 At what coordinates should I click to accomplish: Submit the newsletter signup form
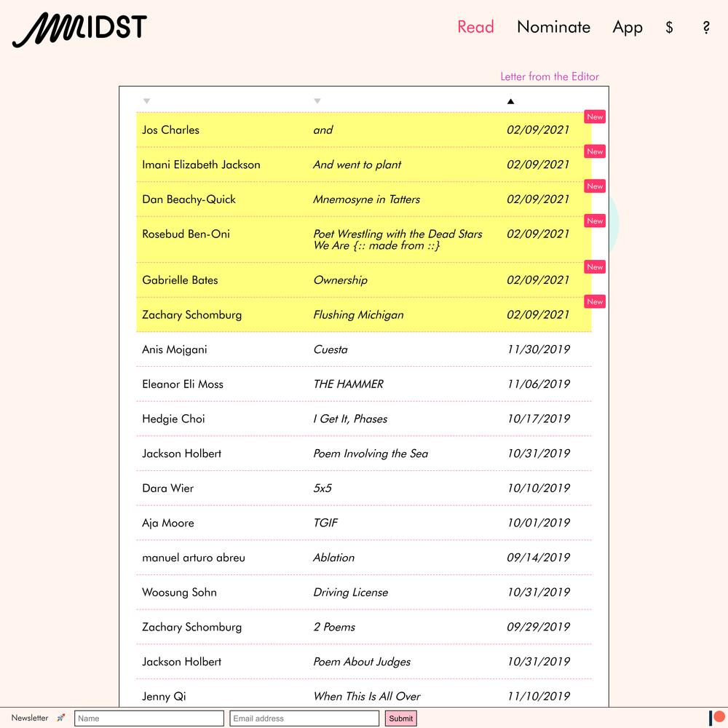pos(400,719)
